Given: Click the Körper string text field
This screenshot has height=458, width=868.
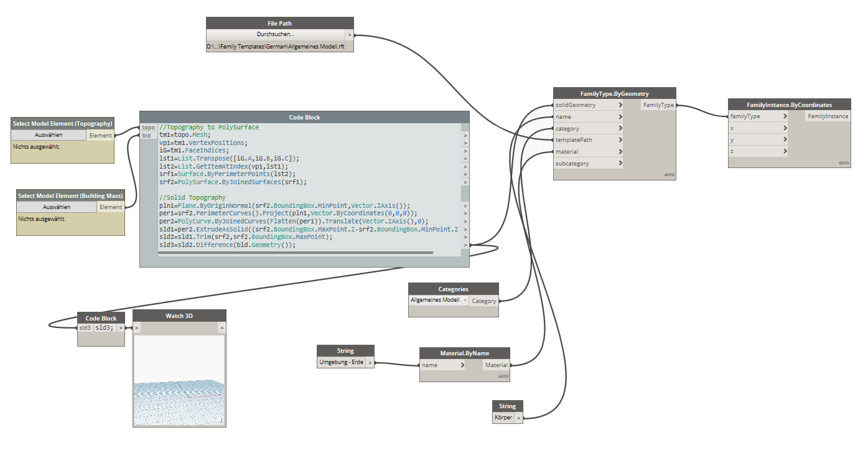Looking at the screenshot, I should pyautogui.click(x=503, y=418).
